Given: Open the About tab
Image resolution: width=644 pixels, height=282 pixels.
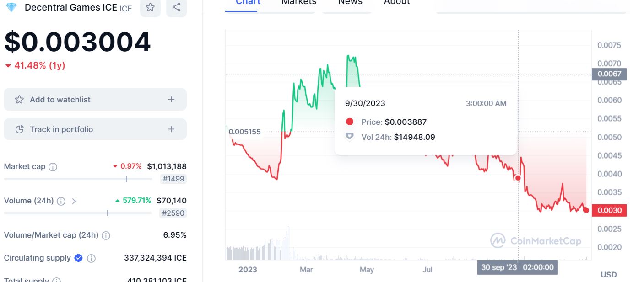Looking at the screenshot, I should (397, 2).
